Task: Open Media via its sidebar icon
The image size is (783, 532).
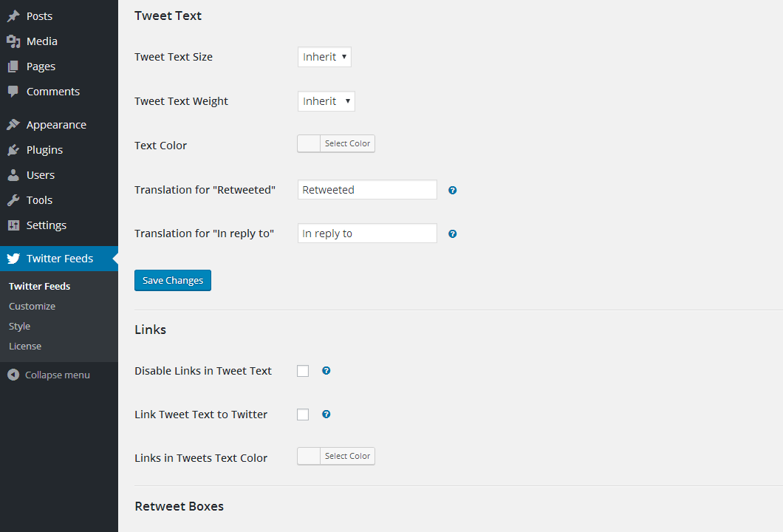Action: (13, 41)
